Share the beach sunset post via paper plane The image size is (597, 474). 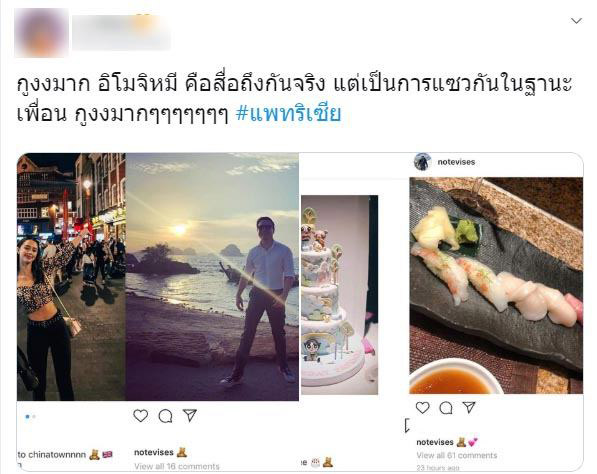point(190,415)
